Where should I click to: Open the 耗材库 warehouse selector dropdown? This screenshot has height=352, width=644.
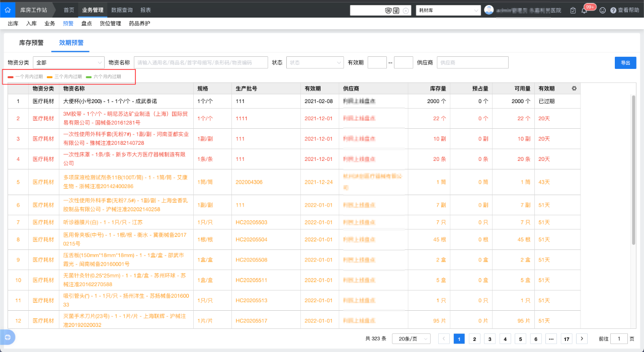448,10
